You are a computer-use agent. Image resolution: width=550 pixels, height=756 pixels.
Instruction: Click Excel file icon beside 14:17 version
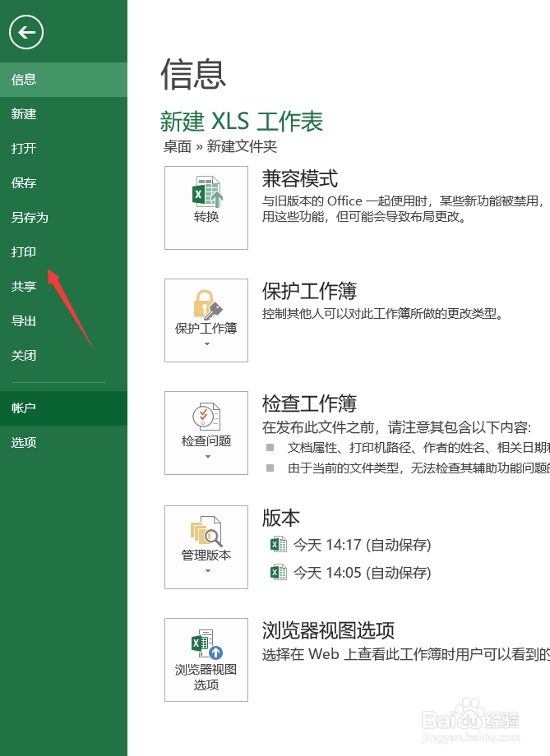279,544
